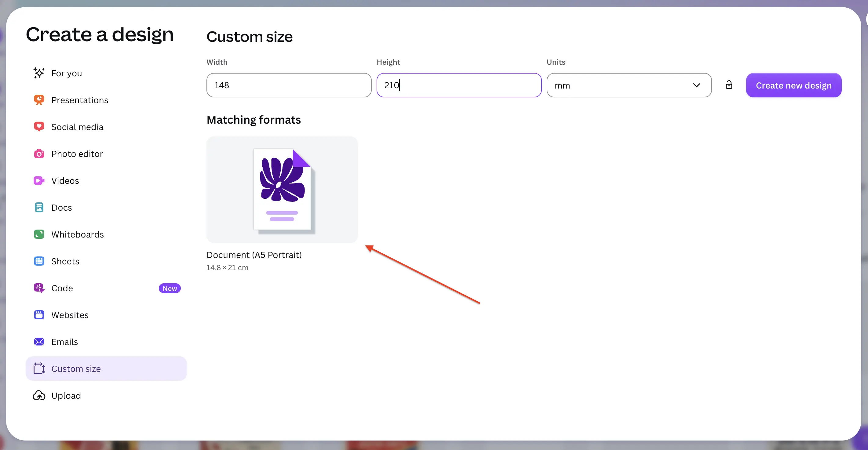Viewport: 868px width, 450px height.
Task: Toggle the aspect ratio lock icon
Action: point(729,85)
